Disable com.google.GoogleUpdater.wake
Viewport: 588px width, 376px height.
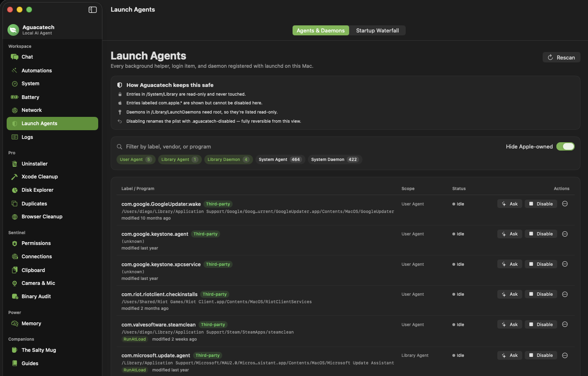point(541,204)
